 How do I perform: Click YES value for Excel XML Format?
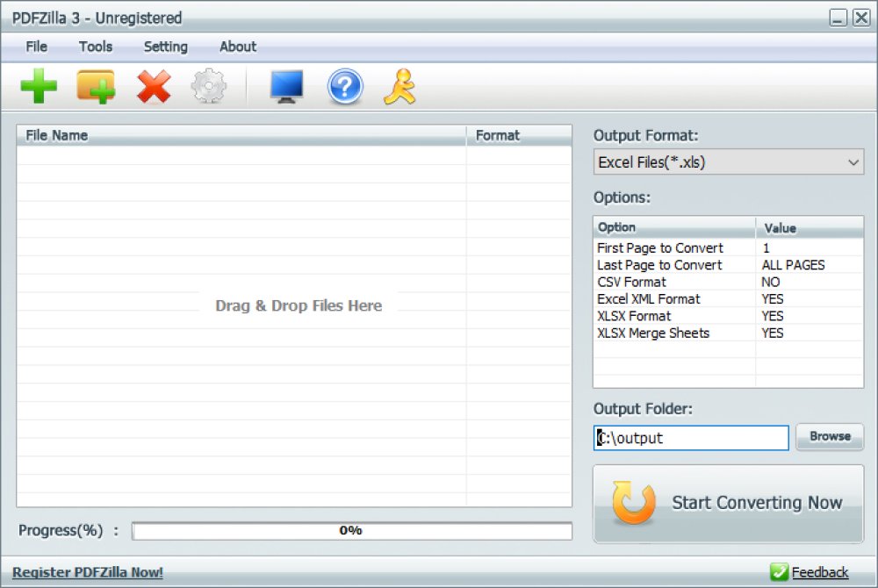point(773,299)
